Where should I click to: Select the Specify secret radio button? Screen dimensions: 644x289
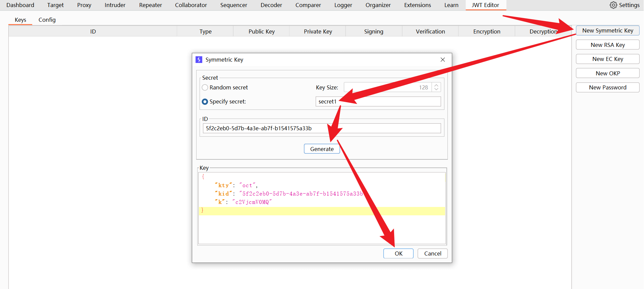[x=205, y=101]
